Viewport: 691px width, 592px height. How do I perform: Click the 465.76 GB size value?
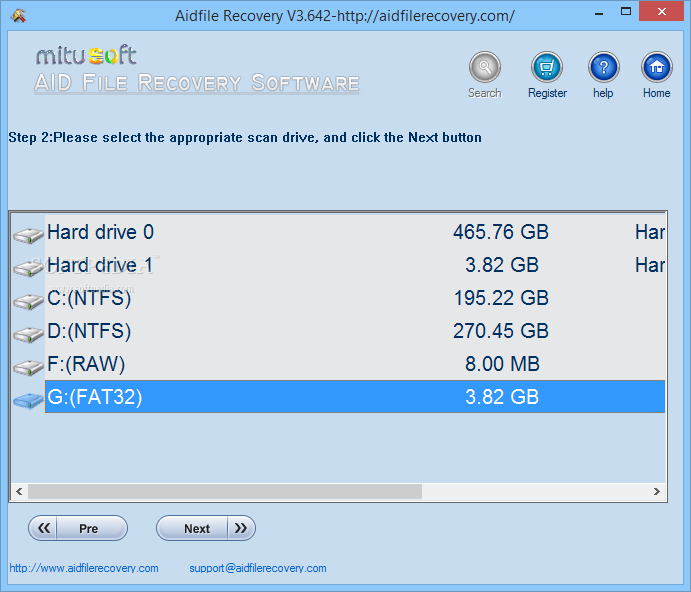pos(501,232)
